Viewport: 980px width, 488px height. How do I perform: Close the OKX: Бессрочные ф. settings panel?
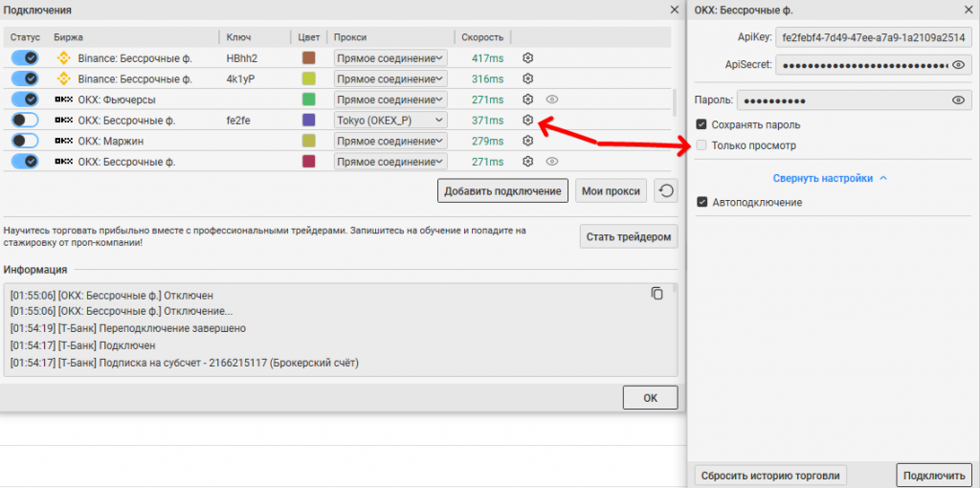point(968,10)
